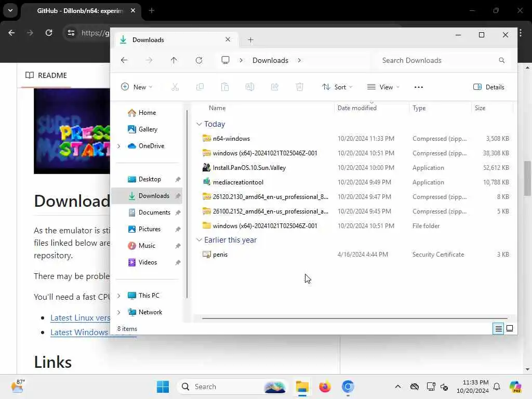Click the Rename icon in Explorer toolbar
The width and height of the screenshot is (532, 399).
point(250,87)
